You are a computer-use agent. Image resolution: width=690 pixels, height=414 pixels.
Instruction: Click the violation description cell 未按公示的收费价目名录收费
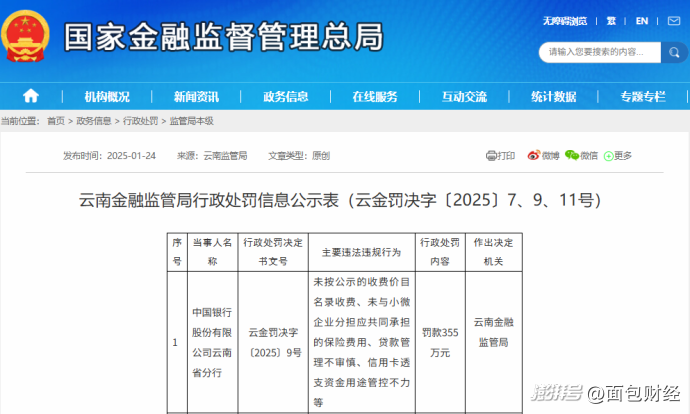point(362,342)
